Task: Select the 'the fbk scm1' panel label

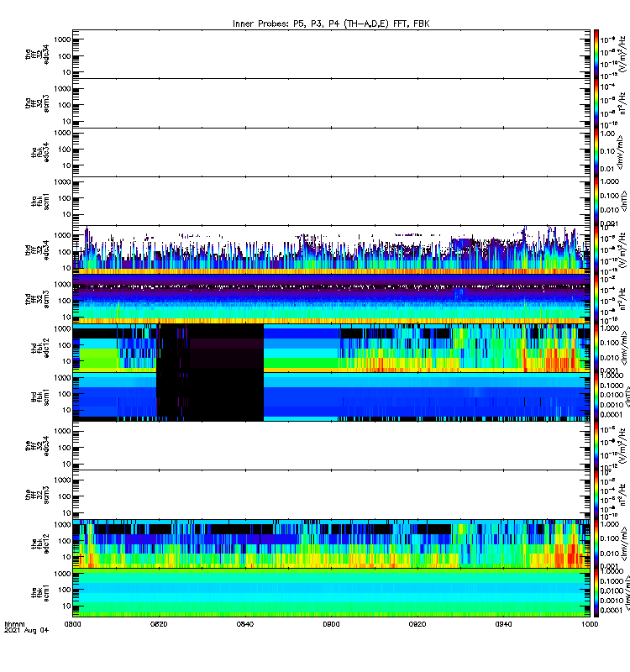Action: pos(40,593)
